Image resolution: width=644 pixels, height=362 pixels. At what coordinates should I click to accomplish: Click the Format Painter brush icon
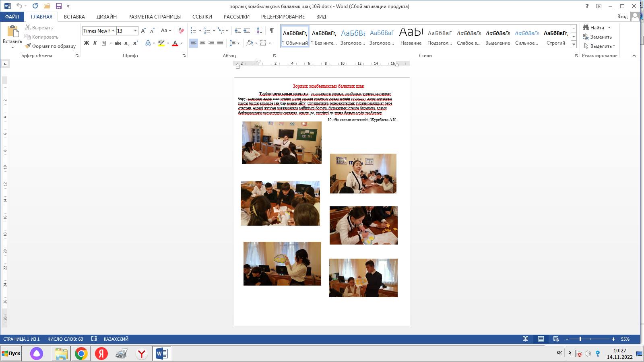coord(28,46)
